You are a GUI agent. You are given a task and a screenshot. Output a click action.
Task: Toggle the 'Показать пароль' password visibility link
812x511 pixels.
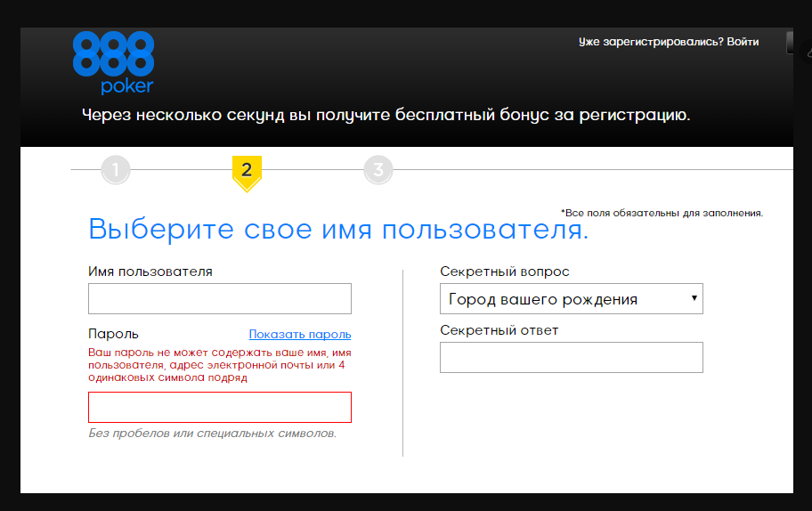click(x=300, y=335)
